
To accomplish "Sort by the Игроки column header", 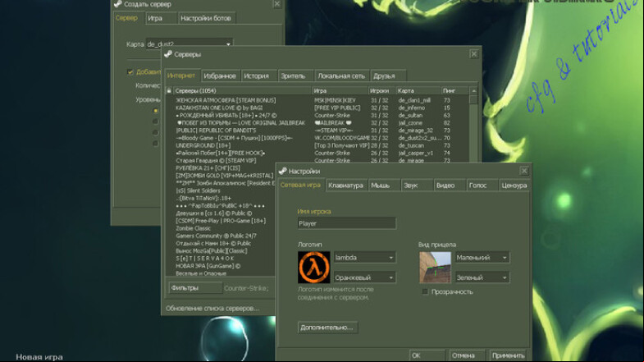I will [x=381, y=91].
